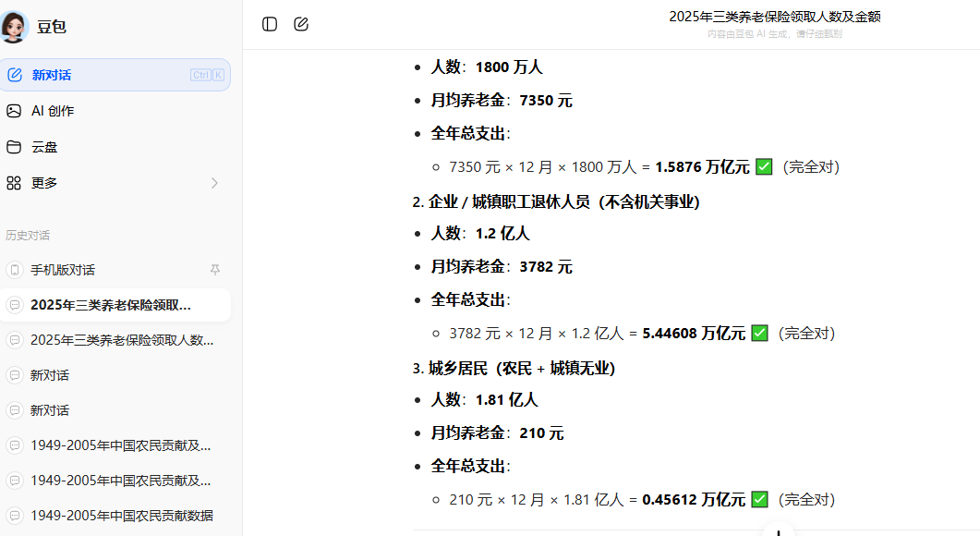980x536 pixels.
Task: Click the AI 创作 image icon
Action: (14, 111)
